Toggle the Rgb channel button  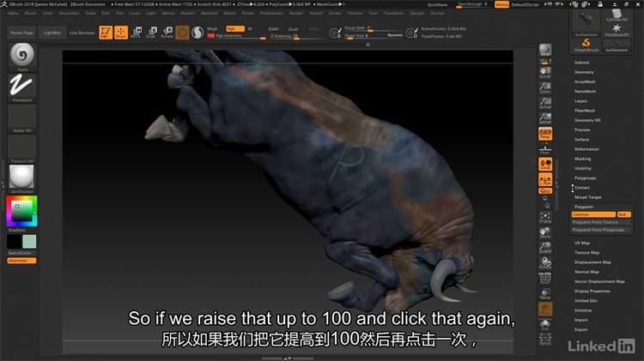coord(235,28)
